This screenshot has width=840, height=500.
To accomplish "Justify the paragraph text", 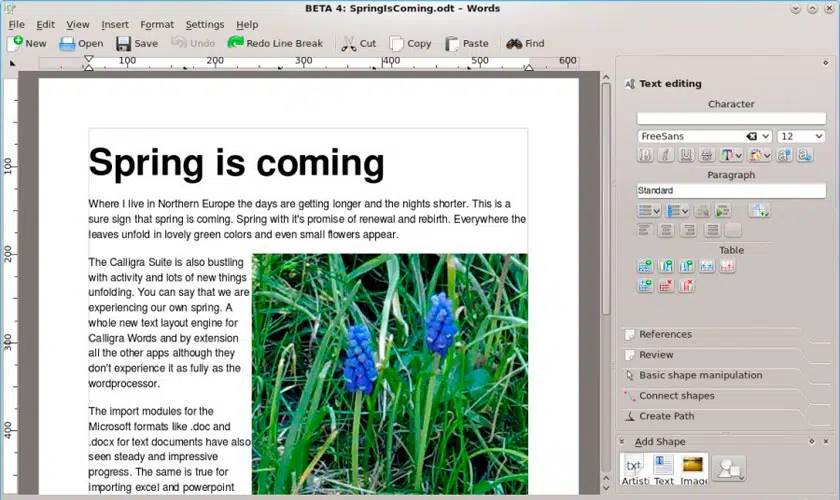I will coord(712,230).
